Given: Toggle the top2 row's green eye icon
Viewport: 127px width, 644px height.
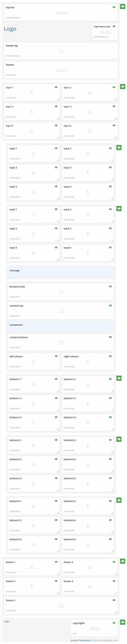Looking at the screenshot, I should (119, 147).
